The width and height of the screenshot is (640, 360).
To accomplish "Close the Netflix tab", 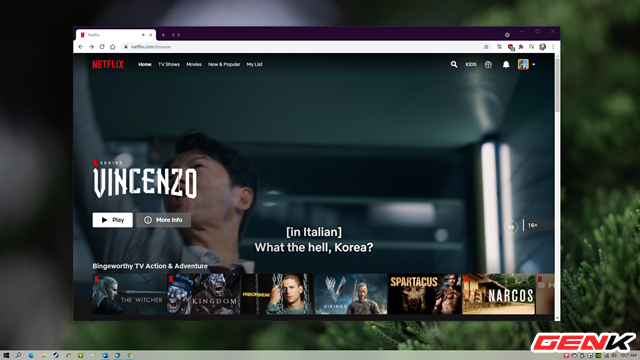I will coord(150,35).
